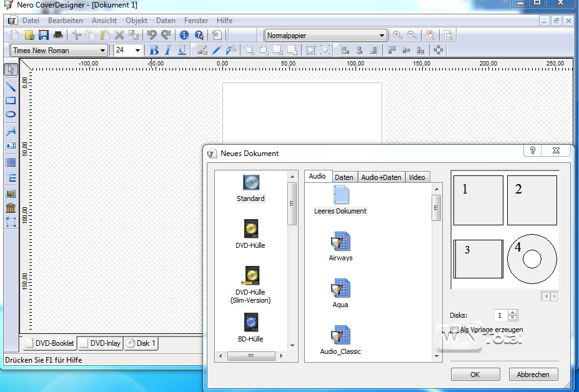Click the Neues Dokument help question button
The height and width of the screenshot is (392, 579).
[x=533, y=150]
